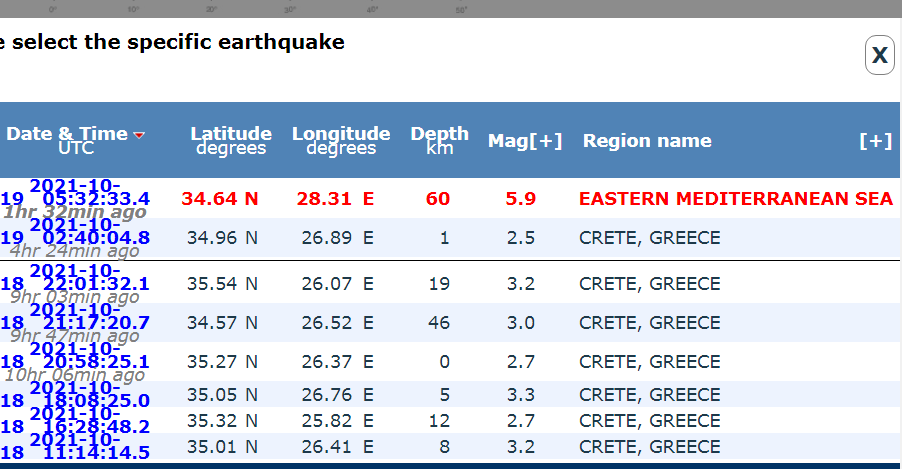Click the Longitude degrees column header
The width and height of the screenshot is (902, 469).
341,140
